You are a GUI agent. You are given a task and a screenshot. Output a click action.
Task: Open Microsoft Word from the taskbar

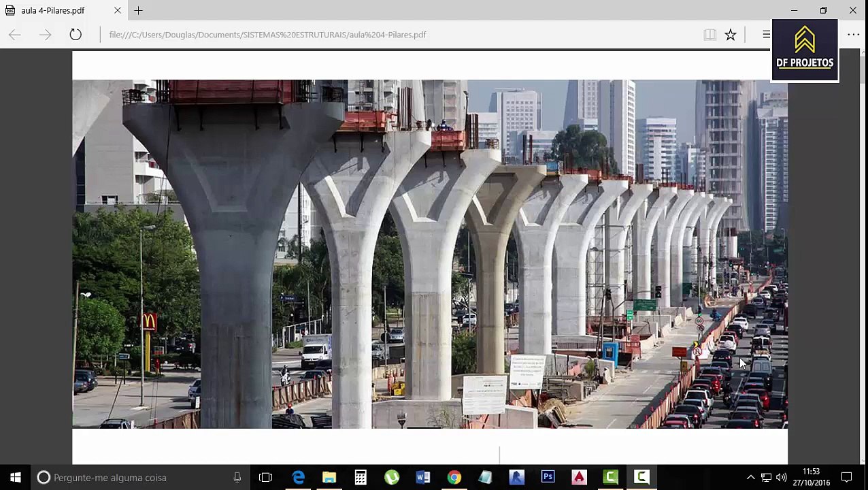[x=423, y=477]
